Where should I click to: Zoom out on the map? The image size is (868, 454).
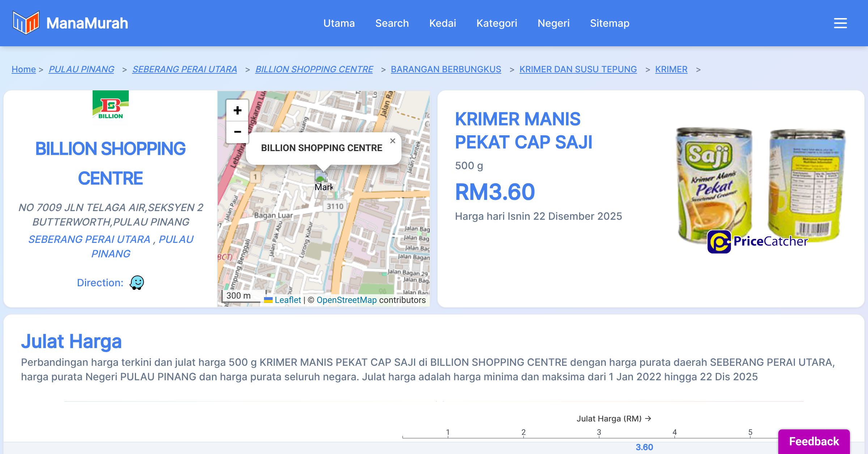click(237, 132)
